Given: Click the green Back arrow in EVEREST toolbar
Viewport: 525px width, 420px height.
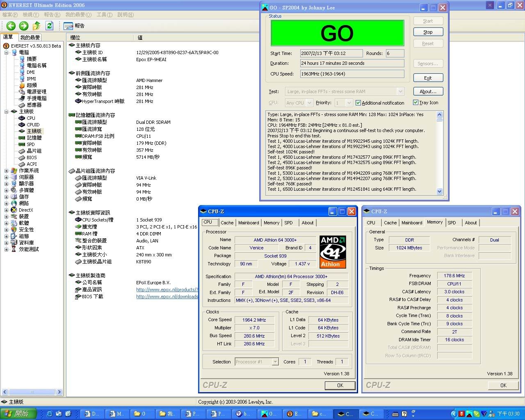Looking at the screenshot, I should (x=11, y=26).
